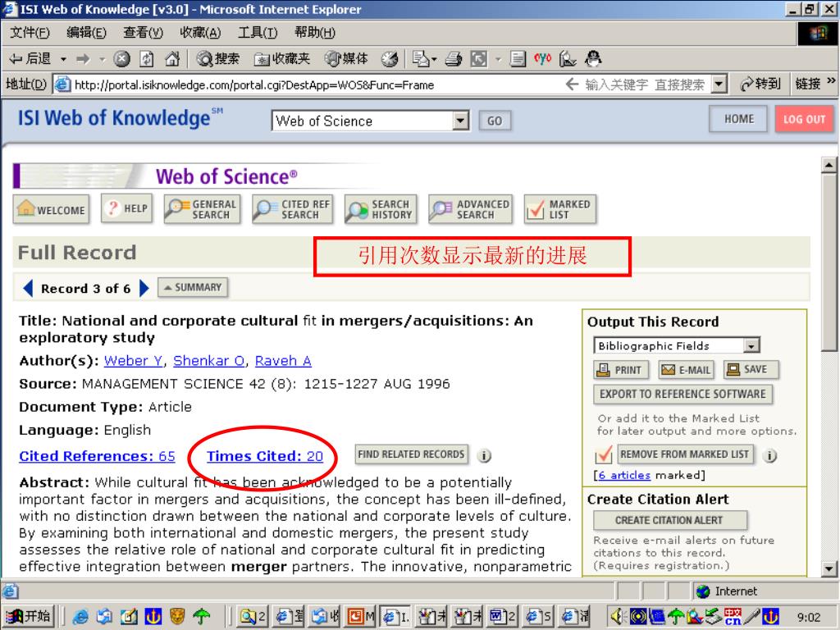Click the IE Back arrow button
840x630 pixels.
tap(30, 59)
